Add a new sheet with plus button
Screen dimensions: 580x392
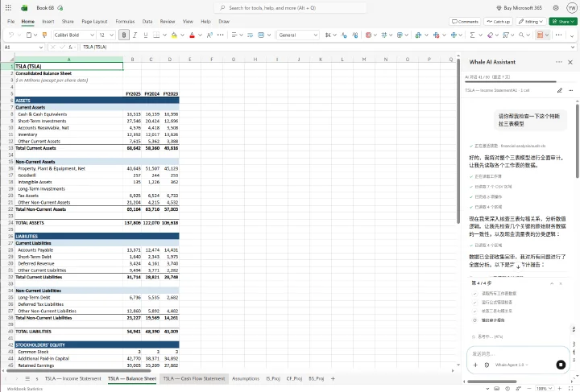point(333,378)
